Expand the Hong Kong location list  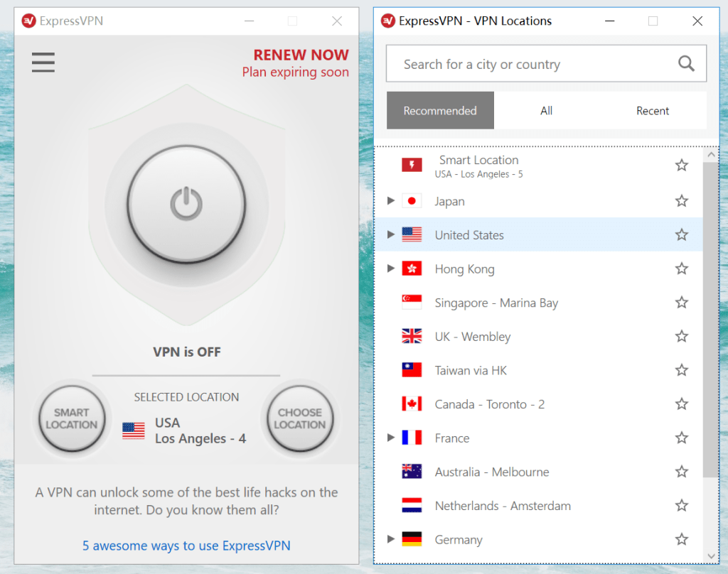tap(391, 269)
